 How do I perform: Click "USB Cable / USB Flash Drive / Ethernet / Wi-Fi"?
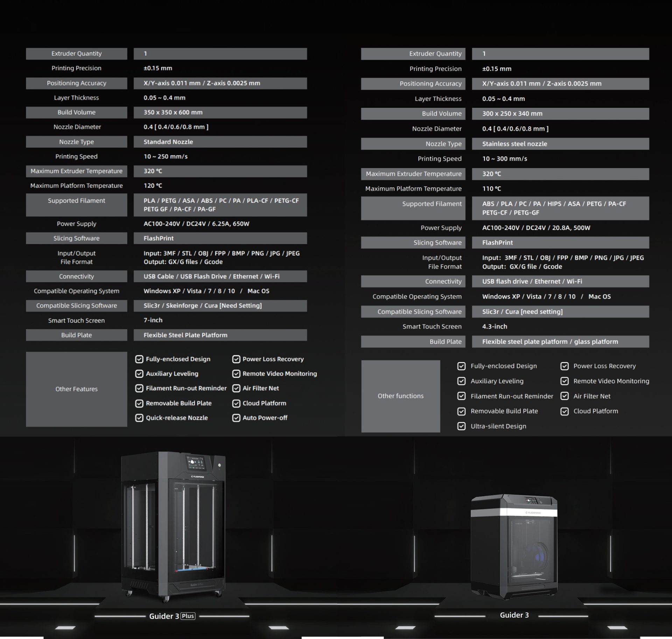[x=211, y=276]
